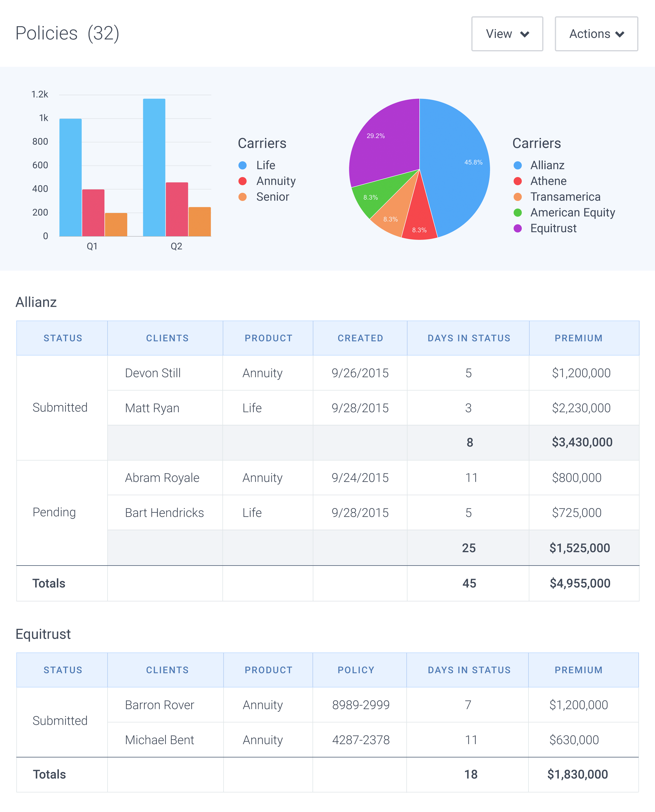
Task: Open the Actions dropdown
Action: point(596,34)
